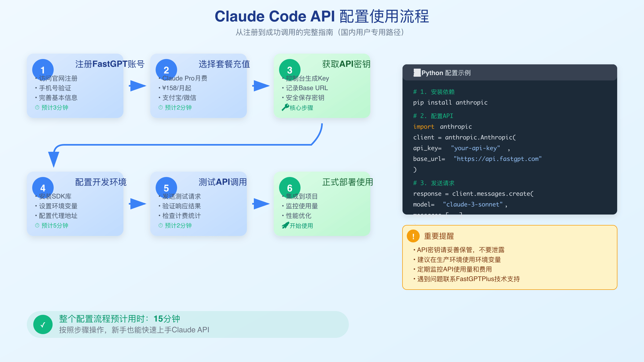This screenshot has height=362, width=644.
Task: Click the 支付宝/微信 bullet
Action: tap(177, 98)
